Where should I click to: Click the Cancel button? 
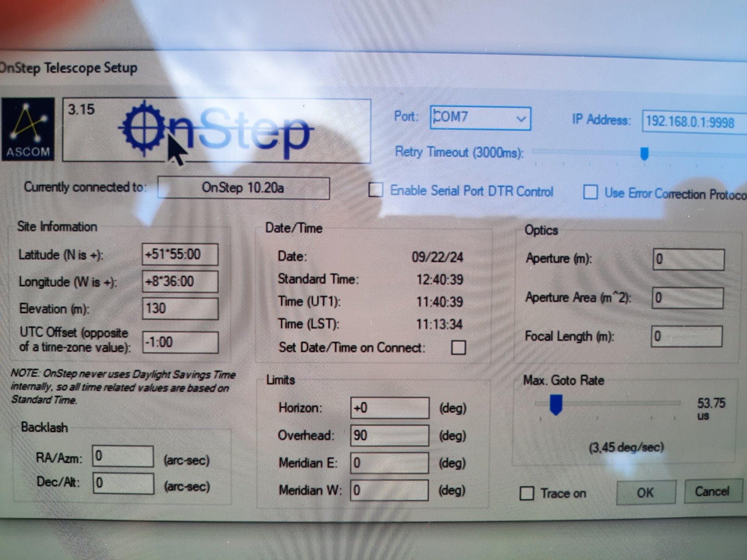[x=713, y=492]
